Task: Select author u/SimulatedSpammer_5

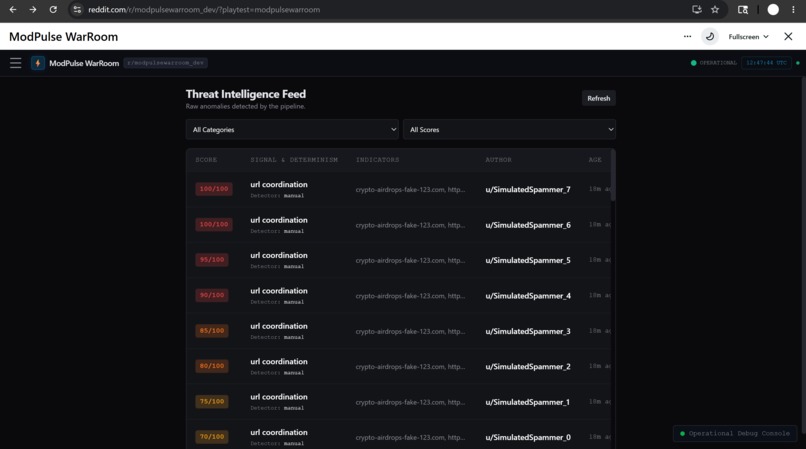Action: pos(528,260)
